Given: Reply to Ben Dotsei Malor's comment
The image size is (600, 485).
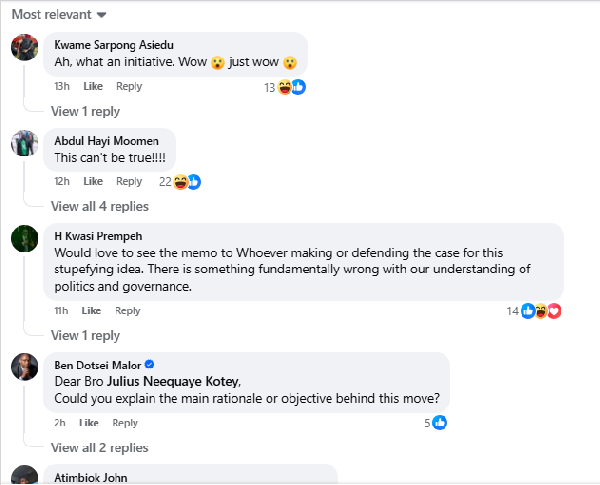Looking at the screenshot, I should pyautogui.click(x=126, y=423).
